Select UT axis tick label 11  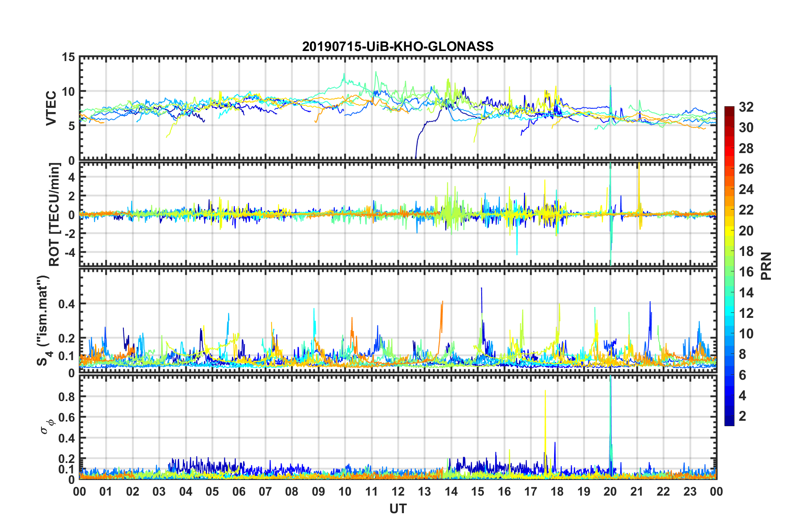click(x=372, y=491)
